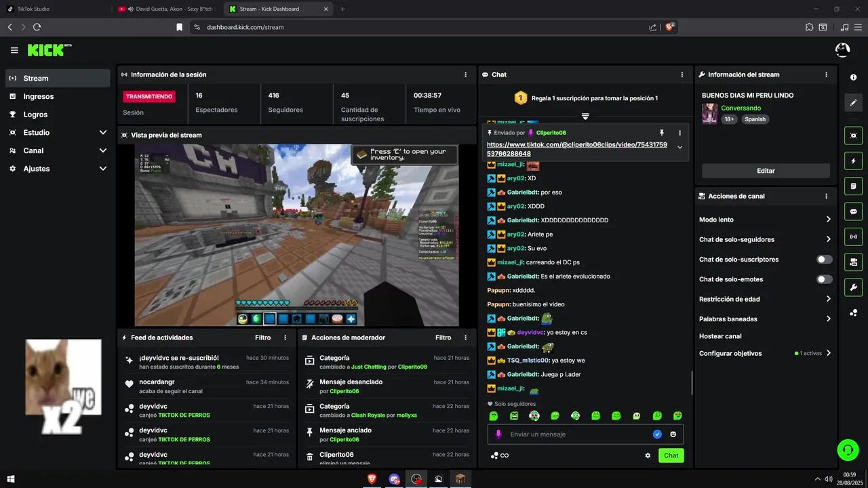Select Stream in left sidebar
Image resolution: width=868 pixels, height=488 pixels.
coord(58,78)
